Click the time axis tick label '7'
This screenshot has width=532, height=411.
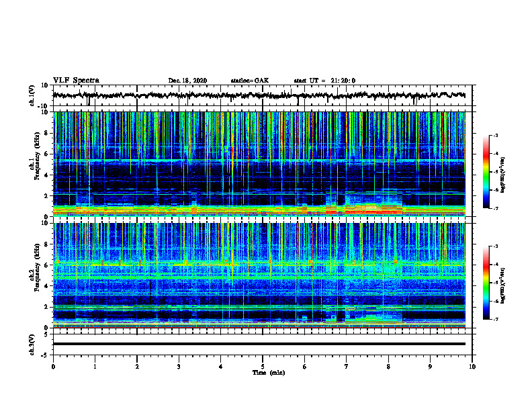tap(347, 367)
